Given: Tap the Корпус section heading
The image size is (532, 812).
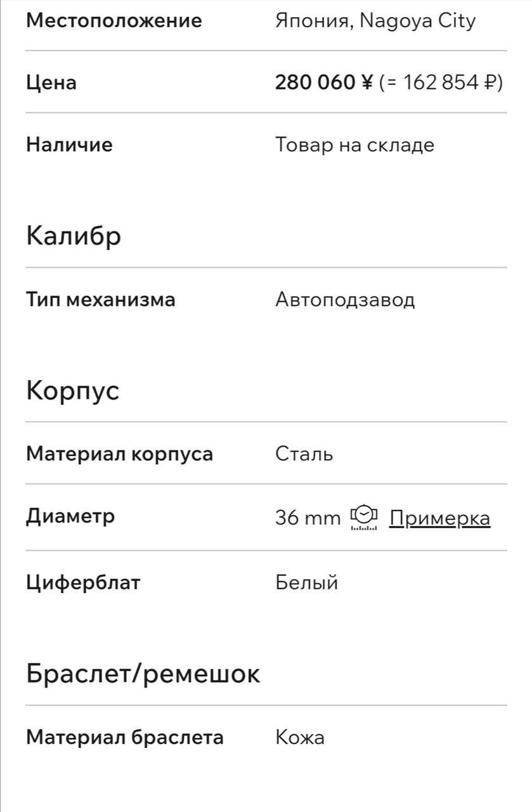Looking at the screenshot, I should pyautogui.click(x=72, y=391).
